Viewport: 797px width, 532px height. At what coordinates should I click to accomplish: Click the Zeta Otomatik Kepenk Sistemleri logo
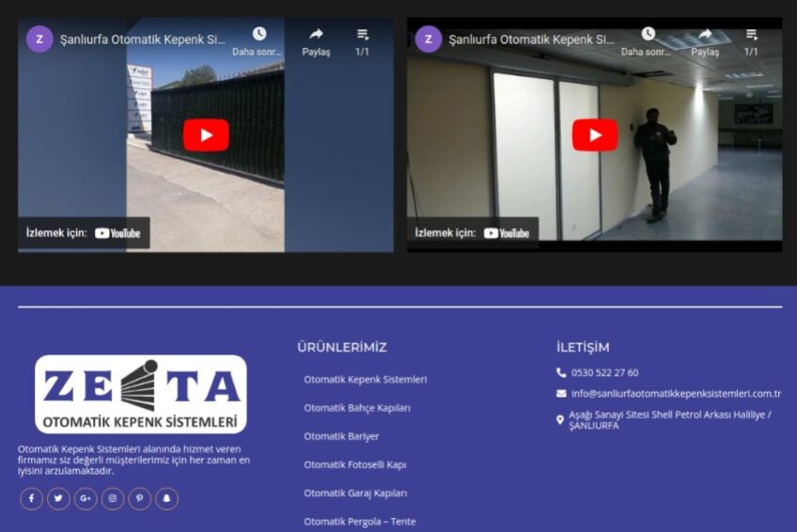pos(141,394)
